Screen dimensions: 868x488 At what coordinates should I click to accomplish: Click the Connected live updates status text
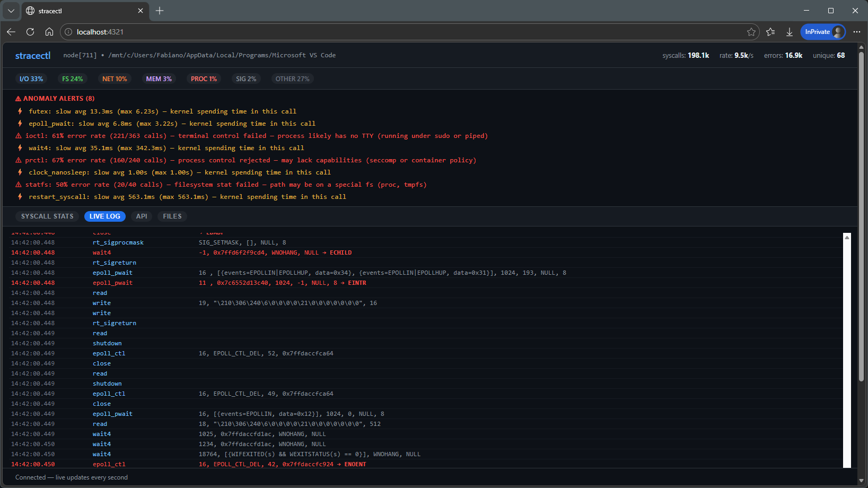pos(71,477)
